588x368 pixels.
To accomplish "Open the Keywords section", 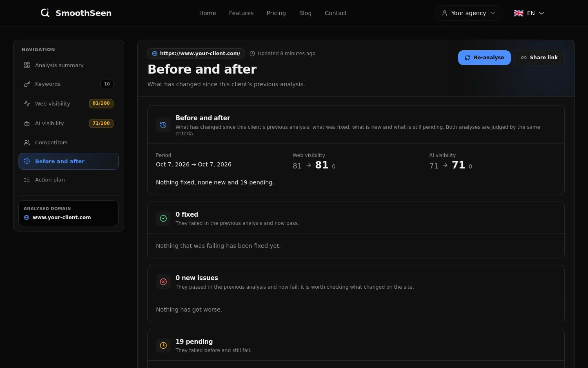I will pyautogui.click(x=69, y=84).
